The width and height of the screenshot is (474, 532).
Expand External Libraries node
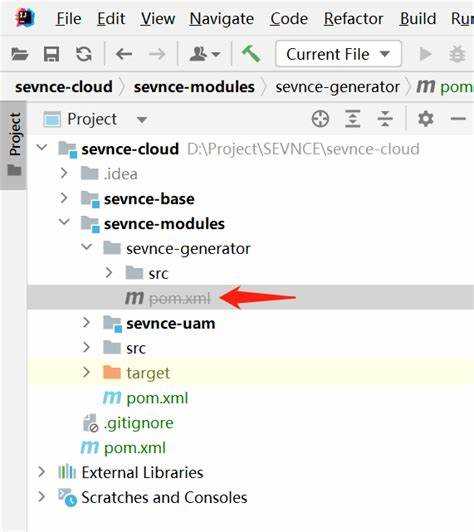pos(41,472)
